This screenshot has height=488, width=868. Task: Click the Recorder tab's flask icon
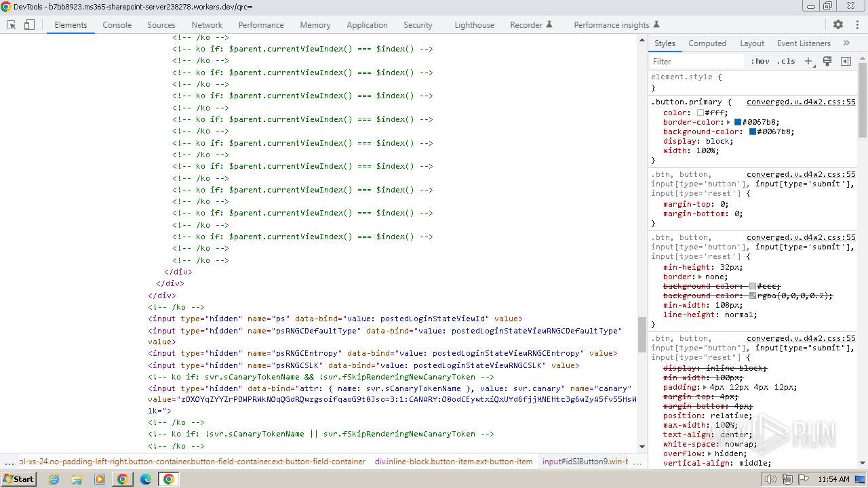click(549, 24)
